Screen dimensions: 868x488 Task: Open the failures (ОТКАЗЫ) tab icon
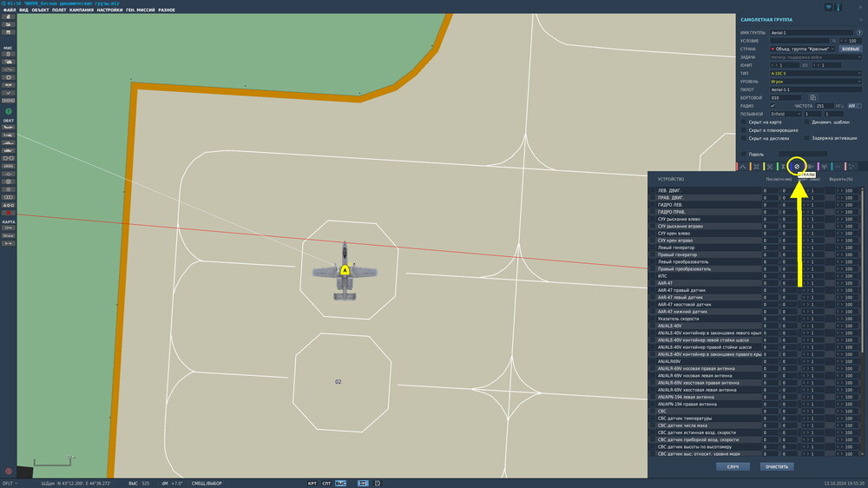point(797,167)
